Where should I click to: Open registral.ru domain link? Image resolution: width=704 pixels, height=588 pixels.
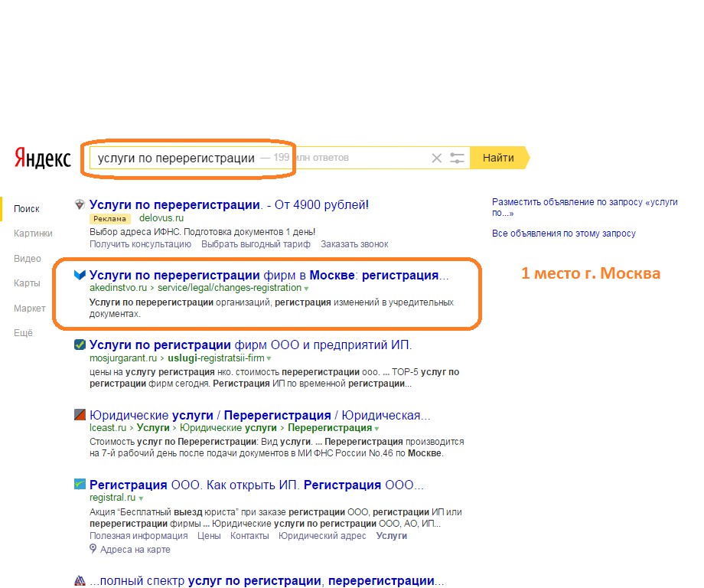pos(112,498)
